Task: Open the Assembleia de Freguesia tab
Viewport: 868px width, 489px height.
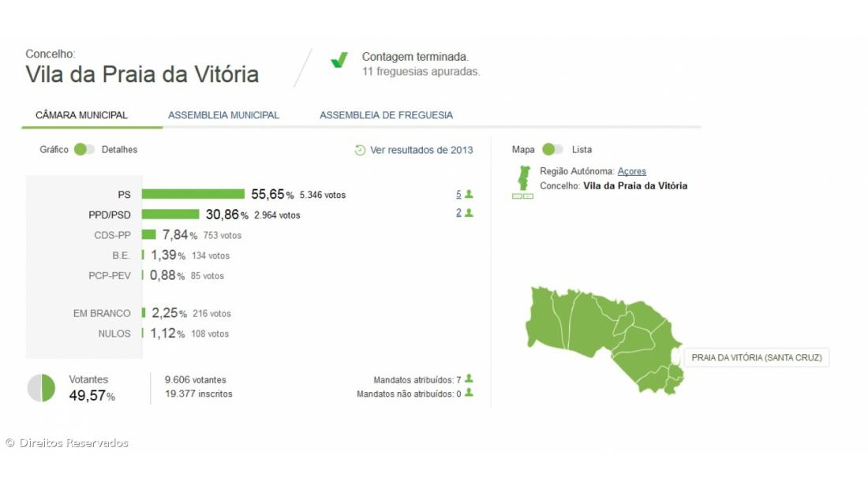Action: click(386, 115)
